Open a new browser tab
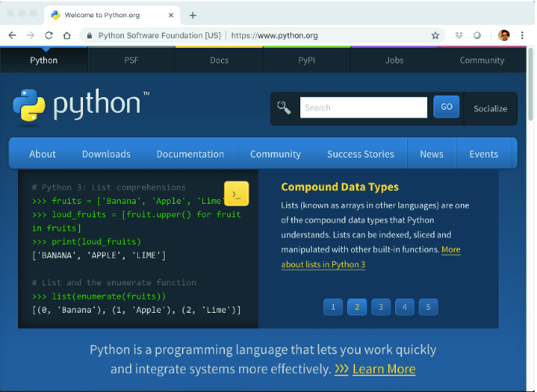This screenshot has height=392, width=537. point(193,15)
